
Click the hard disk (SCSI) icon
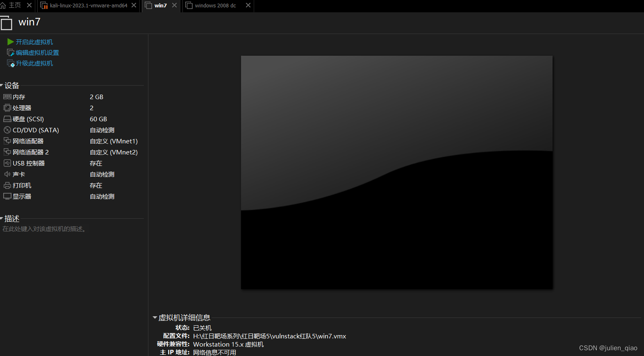tap(7, 119)
